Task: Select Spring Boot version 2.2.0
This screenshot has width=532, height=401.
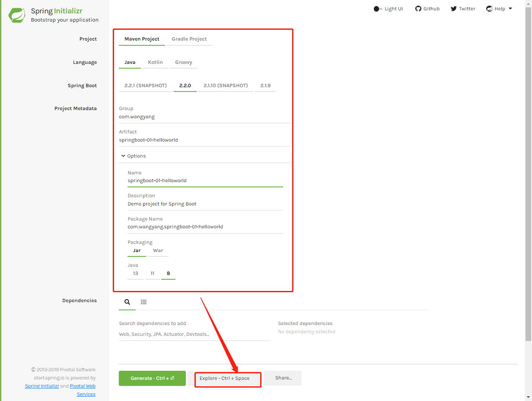Action: click(x=185, y=85)
